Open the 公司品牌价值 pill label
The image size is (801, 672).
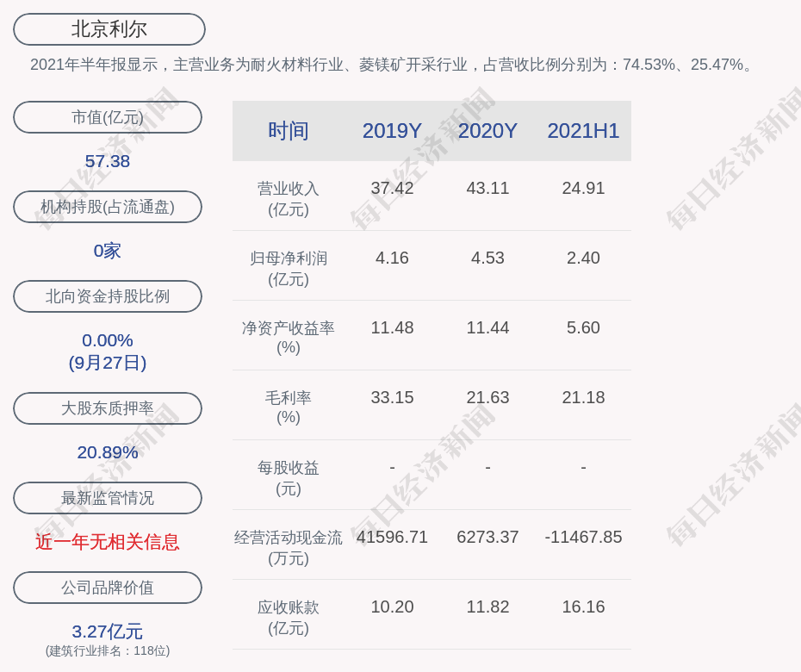108,588
